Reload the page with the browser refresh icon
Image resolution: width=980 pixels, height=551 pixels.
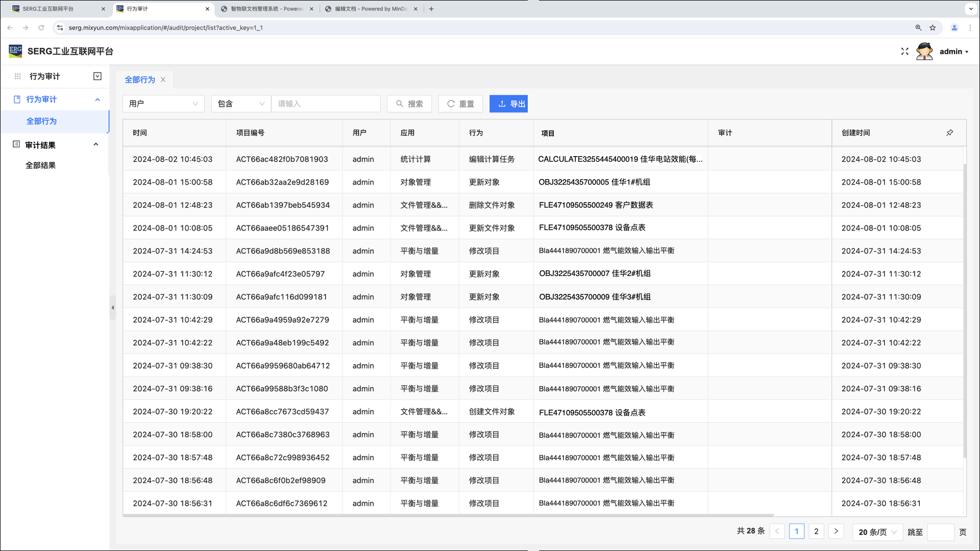point(41,28)
